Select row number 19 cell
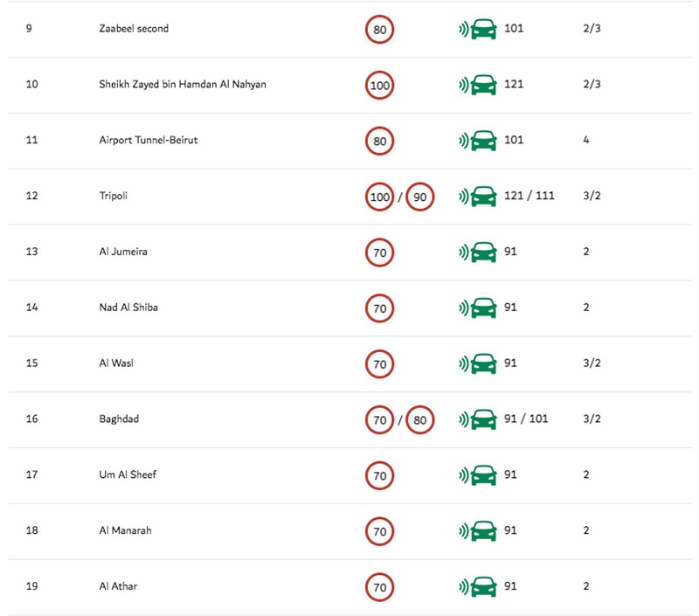The height and width of the screenshot is (616, 699). (31, 585)
